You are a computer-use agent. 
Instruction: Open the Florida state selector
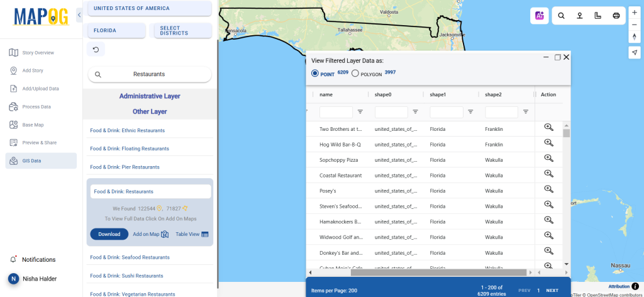[x=116, y=30]
